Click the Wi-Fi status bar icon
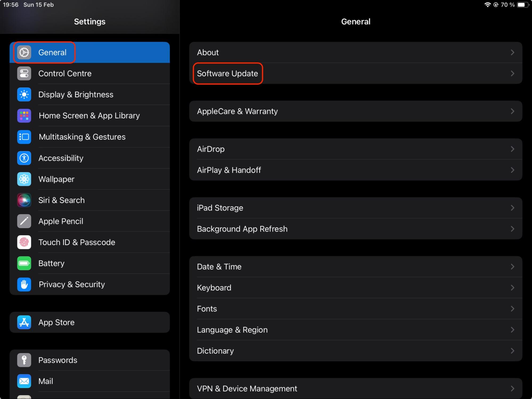532x399 pixels. [x=487, y=5]
